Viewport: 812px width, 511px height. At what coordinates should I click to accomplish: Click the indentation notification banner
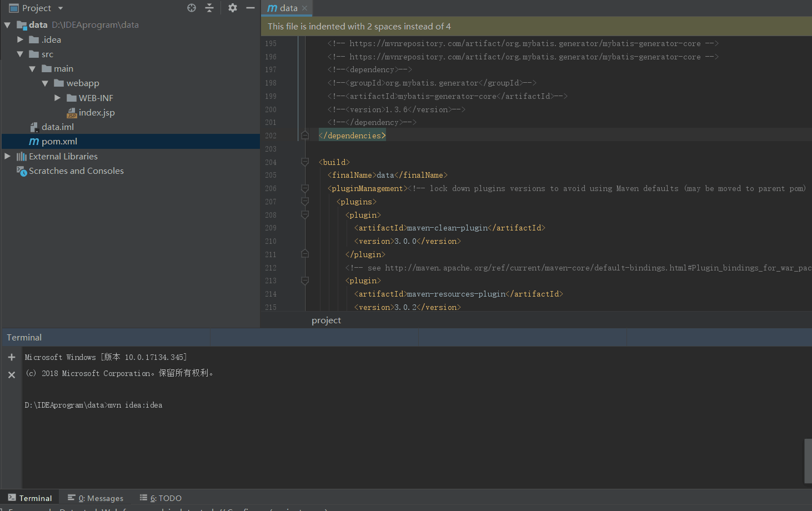pyautogui.click(x=537, y=27)
